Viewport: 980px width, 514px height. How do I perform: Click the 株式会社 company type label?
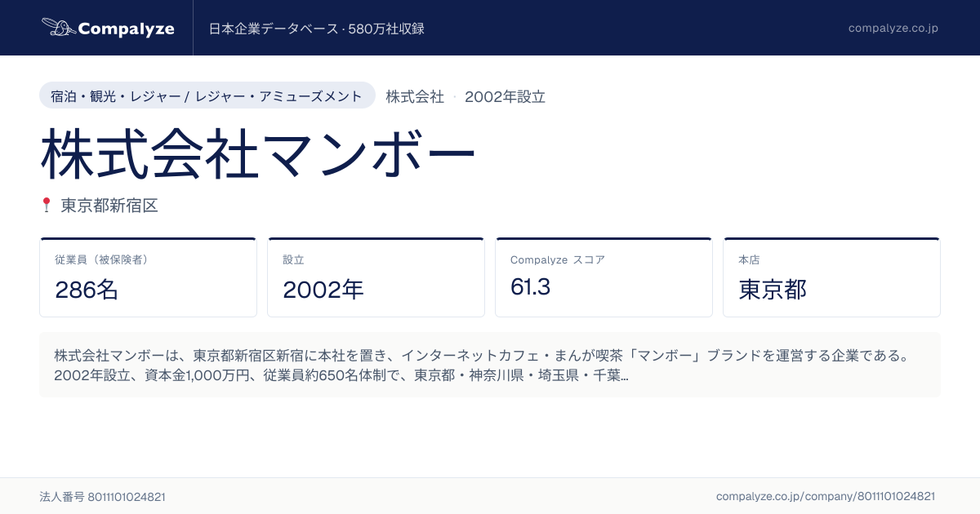pos(415,96)
